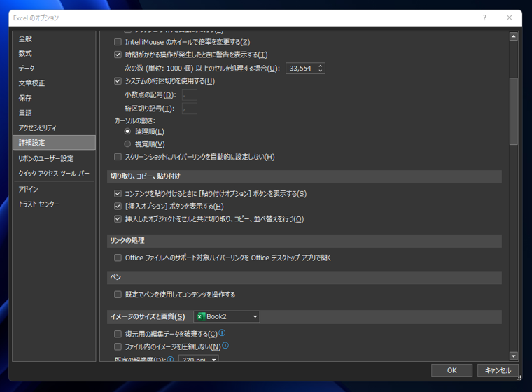Enable スクリーンショットにハイパーリンクを自動的に設定しない

tap(118, 157)
